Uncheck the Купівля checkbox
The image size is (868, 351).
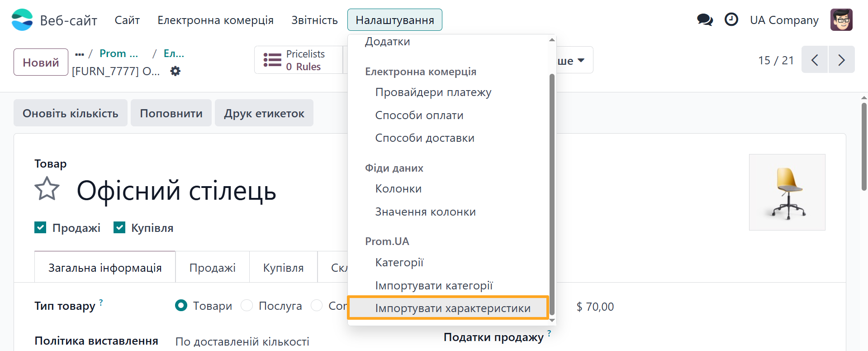tap(119, 227)
